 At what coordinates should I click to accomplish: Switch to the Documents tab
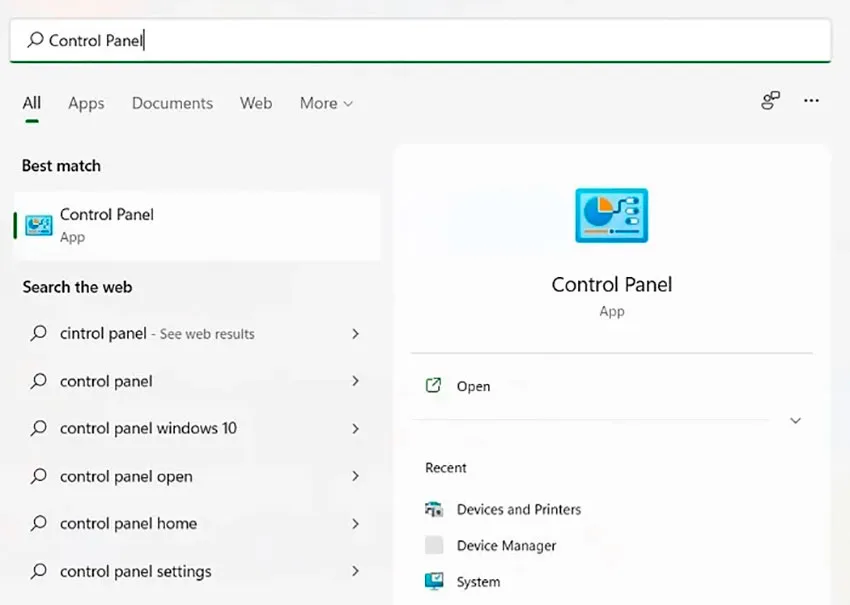(x=172, y=103)
